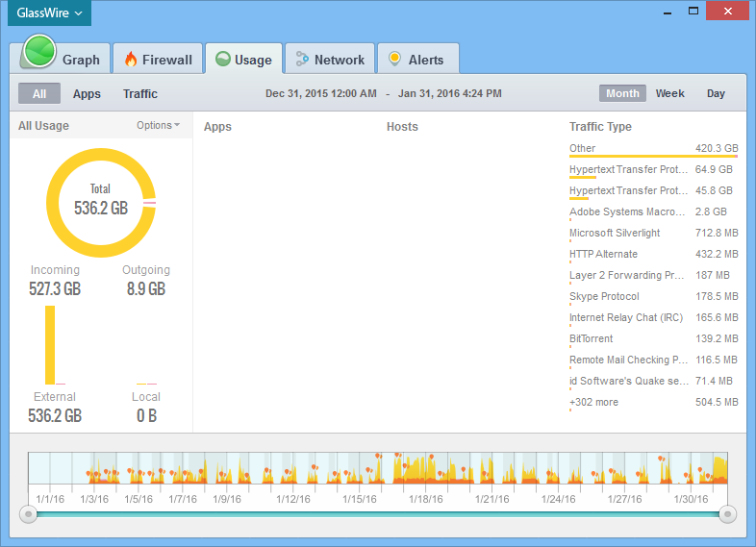Expand the +302 more traffic types
The height and width of the screenshot is (547, 756).
(593, 402)
